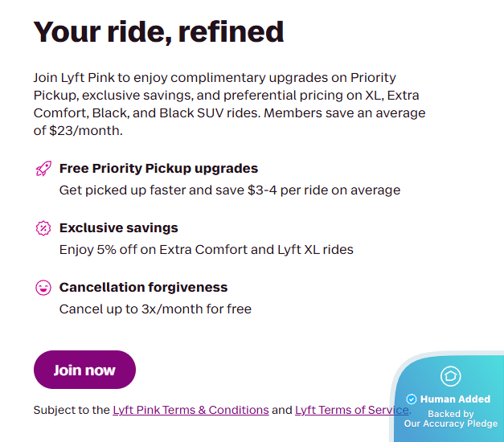The width and height of the screenshot is (504, 442).
Task: Open Lyft Pink Terms & Conditions link
Action: click(x=191, y=410)
